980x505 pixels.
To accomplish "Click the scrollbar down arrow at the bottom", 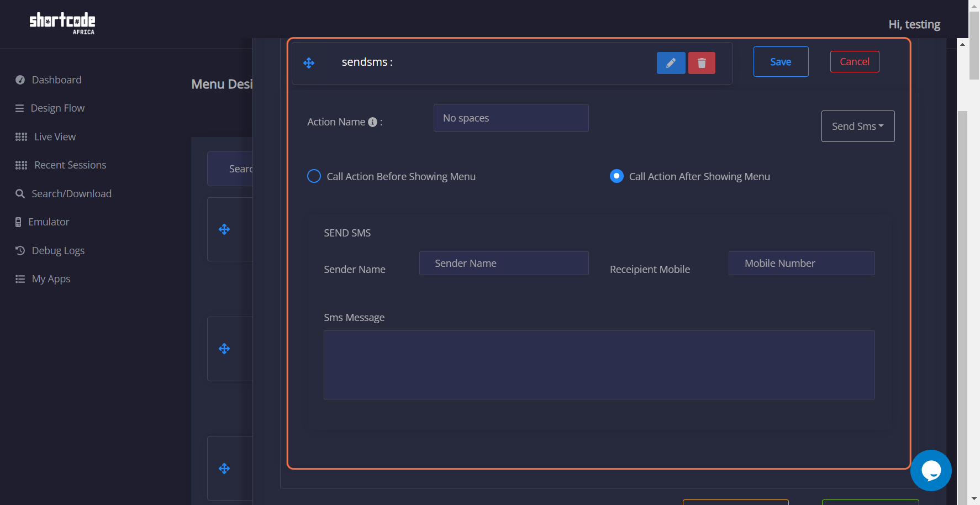I will (974, 499).
